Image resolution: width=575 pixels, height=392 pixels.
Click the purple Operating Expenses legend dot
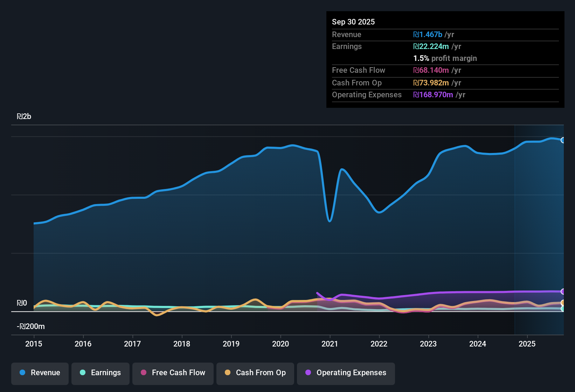[308, 372]
